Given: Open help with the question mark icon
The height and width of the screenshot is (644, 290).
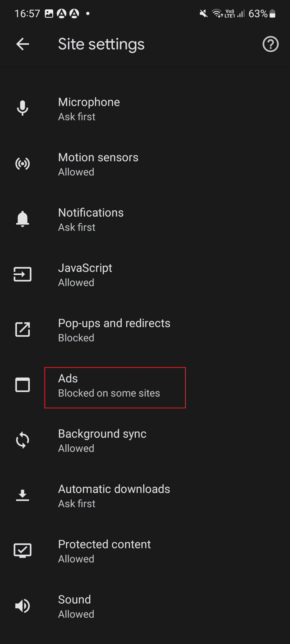Looking at the screenshot, I should [270, 44].
